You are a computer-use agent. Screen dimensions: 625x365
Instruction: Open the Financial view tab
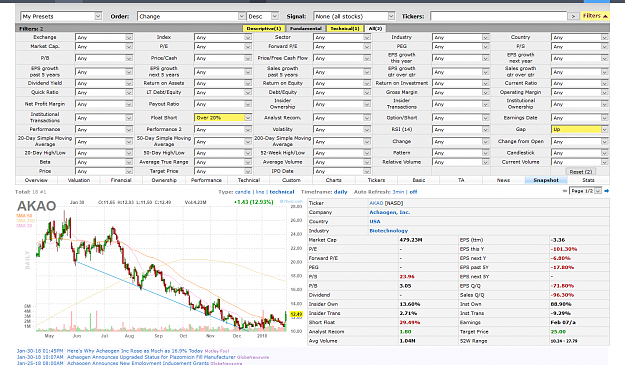121,180
